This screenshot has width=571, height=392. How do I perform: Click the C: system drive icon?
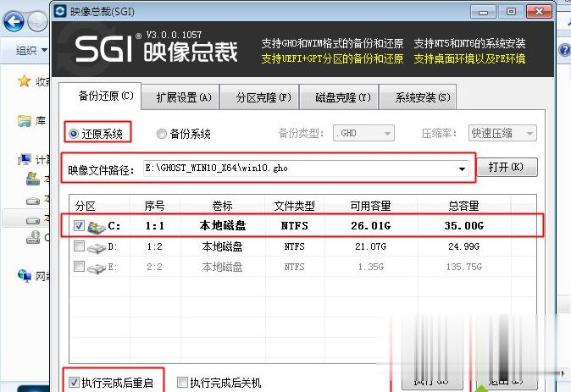pos(96,227)
